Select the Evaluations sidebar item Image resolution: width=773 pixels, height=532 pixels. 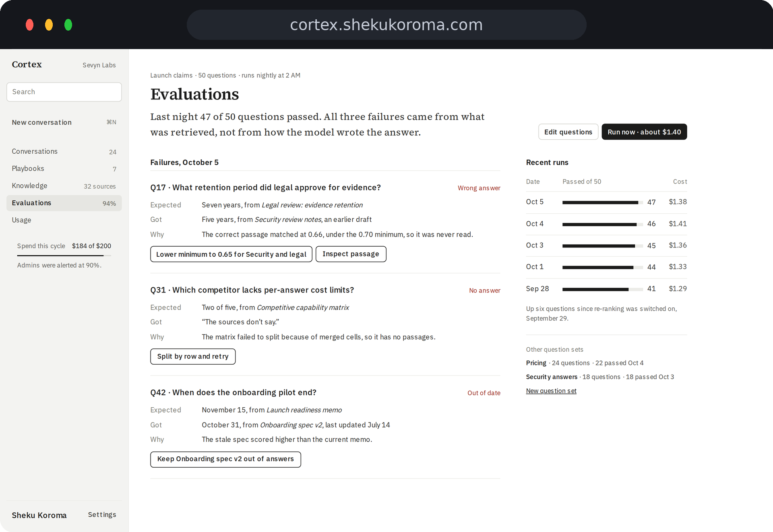[x=64, y=203]
